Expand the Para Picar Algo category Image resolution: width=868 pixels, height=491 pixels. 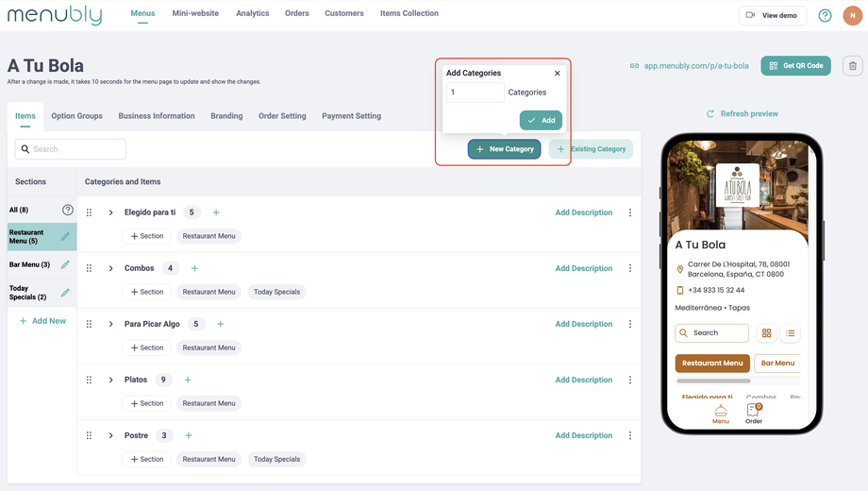(110, 324)
